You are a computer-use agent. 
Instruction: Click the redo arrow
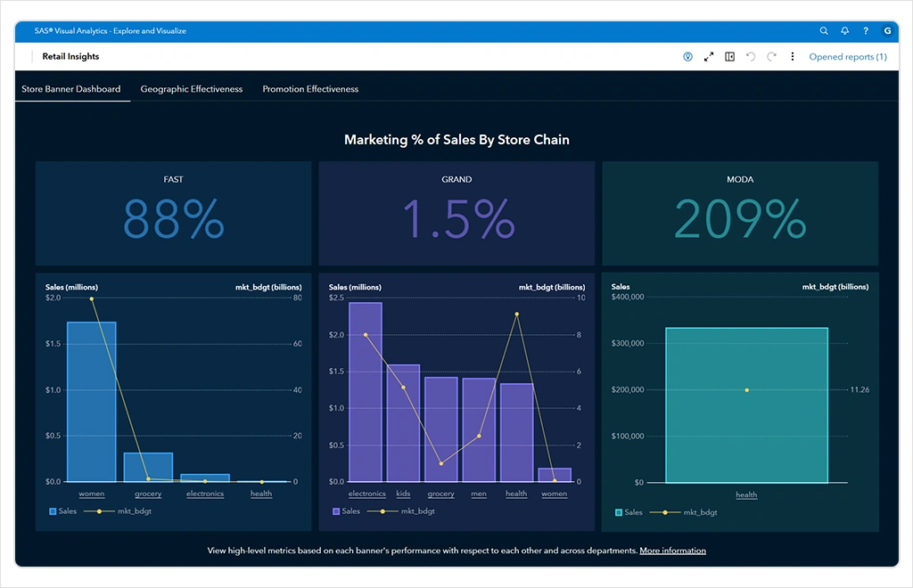pyautogui.click(x=771, y=57)
